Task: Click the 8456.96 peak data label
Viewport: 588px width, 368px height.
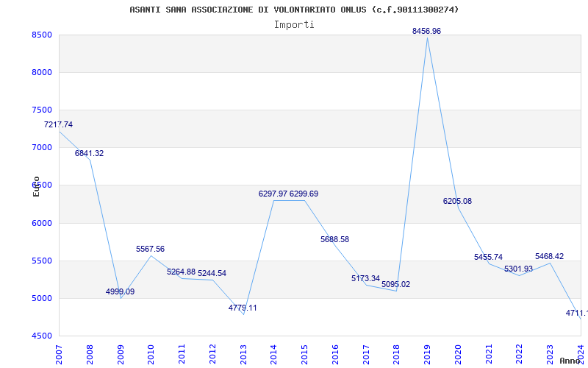Action: tap(426, 31)
